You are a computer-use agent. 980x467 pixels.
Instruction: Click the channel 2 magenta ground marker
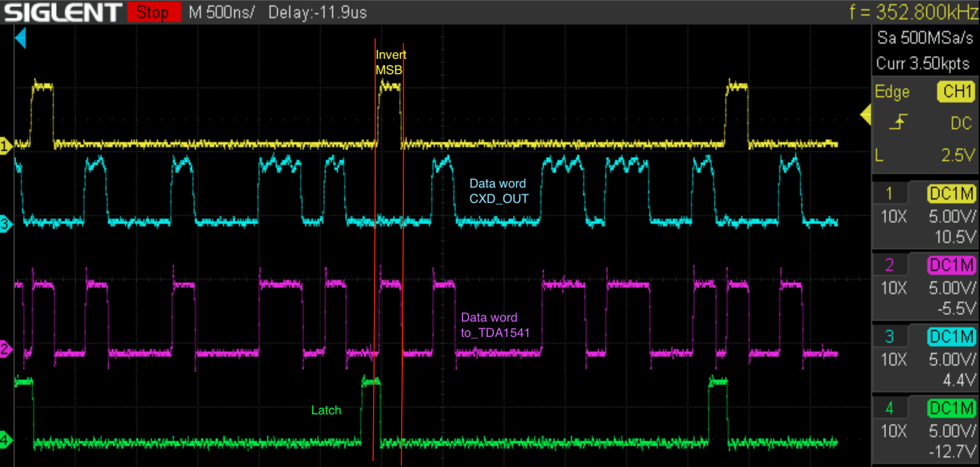point(5,349)
